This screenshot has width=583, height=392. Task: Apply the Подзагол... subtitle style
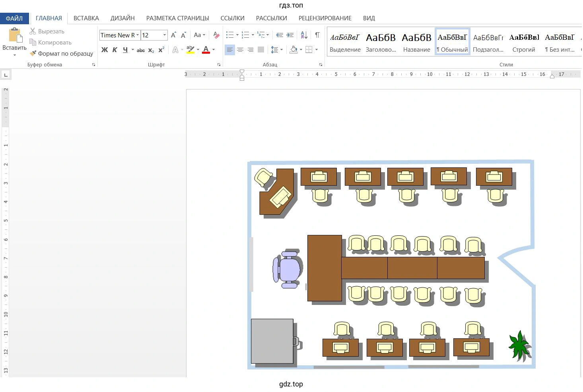[488, 42]
